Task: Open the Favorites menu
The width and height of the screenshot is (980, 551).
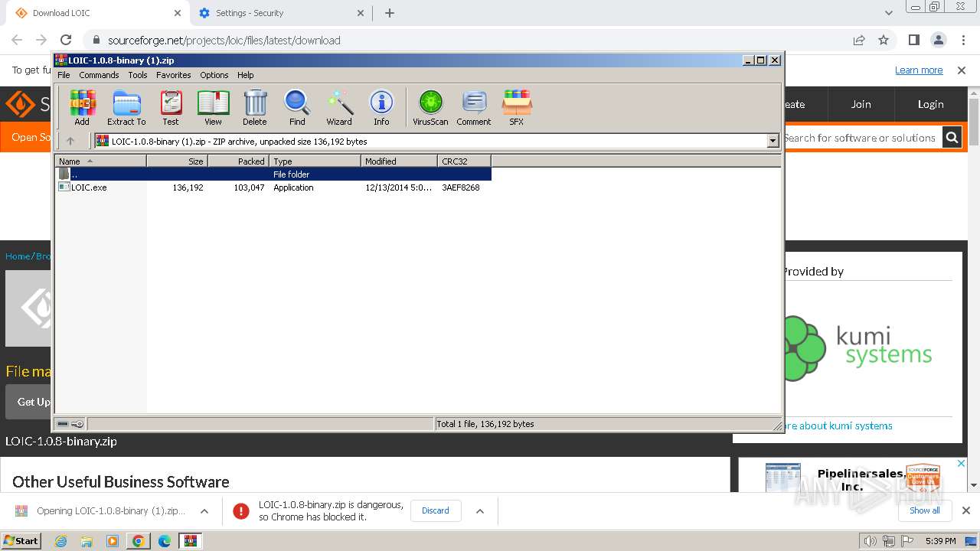Action: pyautogui.click(x=174, y=75)
